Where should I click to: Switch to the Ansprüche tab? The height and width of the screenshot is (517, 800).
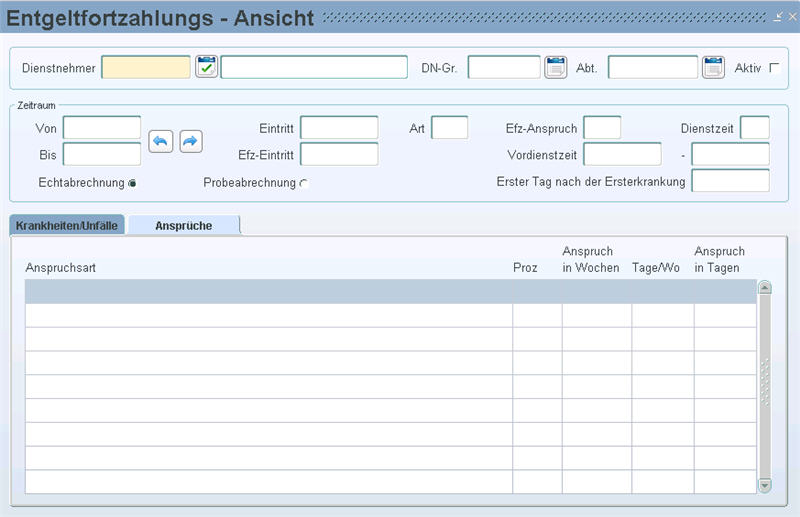click(x=184, y=225)
